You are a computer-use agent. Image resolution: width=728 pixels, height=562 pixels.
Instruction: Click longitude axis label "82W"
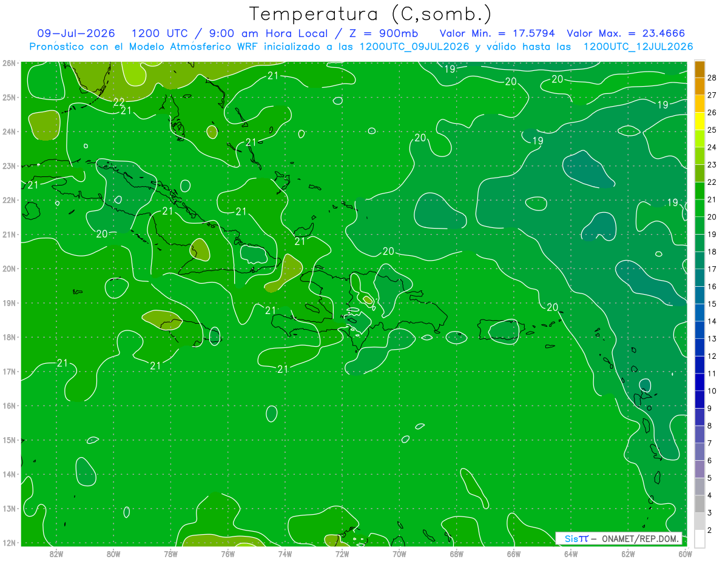pyautogui.click(x=56, y=554)
